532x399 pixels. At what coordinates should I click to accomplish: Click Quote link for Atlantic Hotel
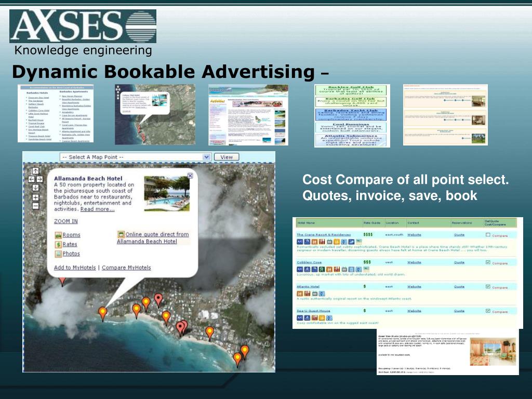pos(459,287)
